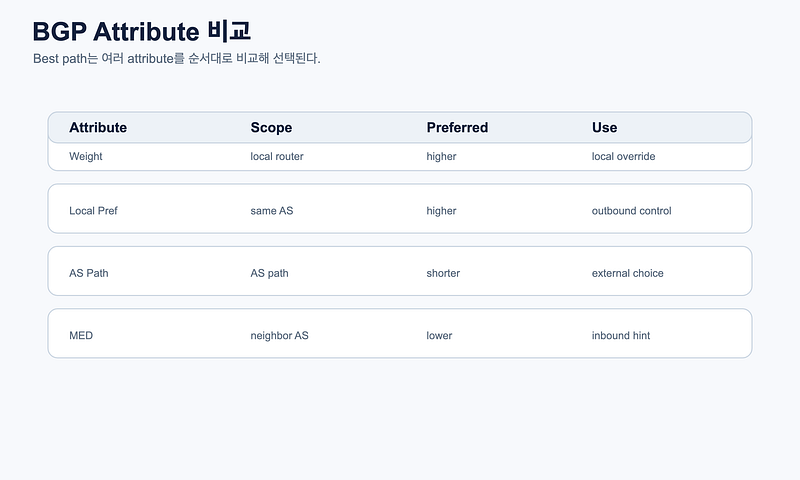Select the 'inbound hint' cell

(x=621, y=336)
